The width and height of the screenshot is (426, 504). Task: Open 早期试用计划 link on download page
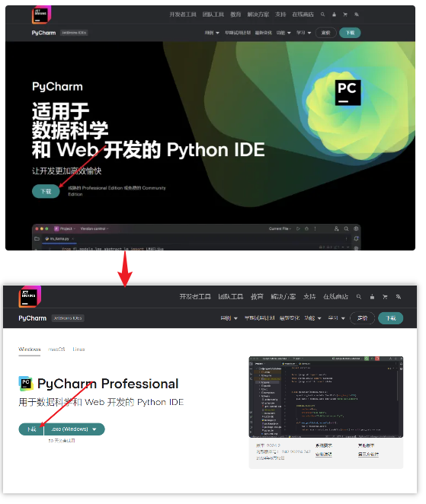259,318
